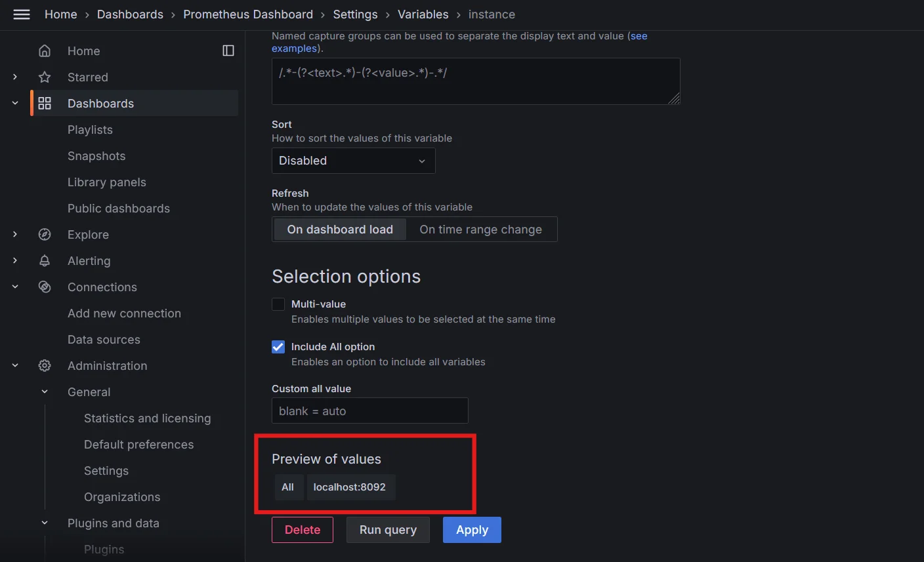
Task: Click the 'Selection options' heading
Action: [x=346, y=277]
